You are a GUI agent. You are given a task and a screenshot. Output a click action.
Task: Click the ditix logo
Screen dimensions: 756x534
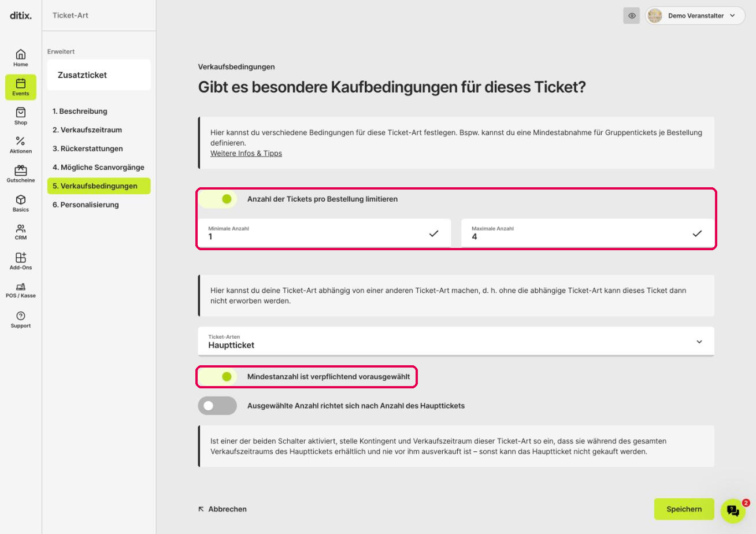click(x=21, y=16)
